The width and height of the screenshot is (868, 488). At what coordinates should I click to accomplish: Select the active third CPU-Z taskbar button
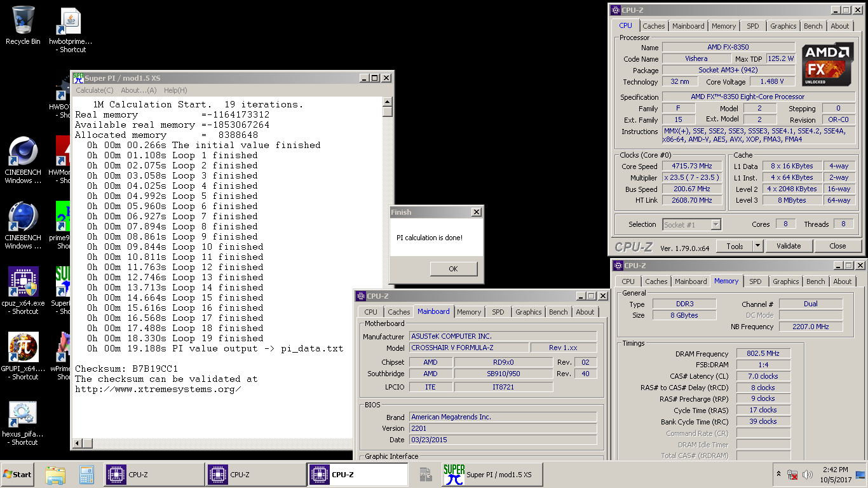point(358,475)
